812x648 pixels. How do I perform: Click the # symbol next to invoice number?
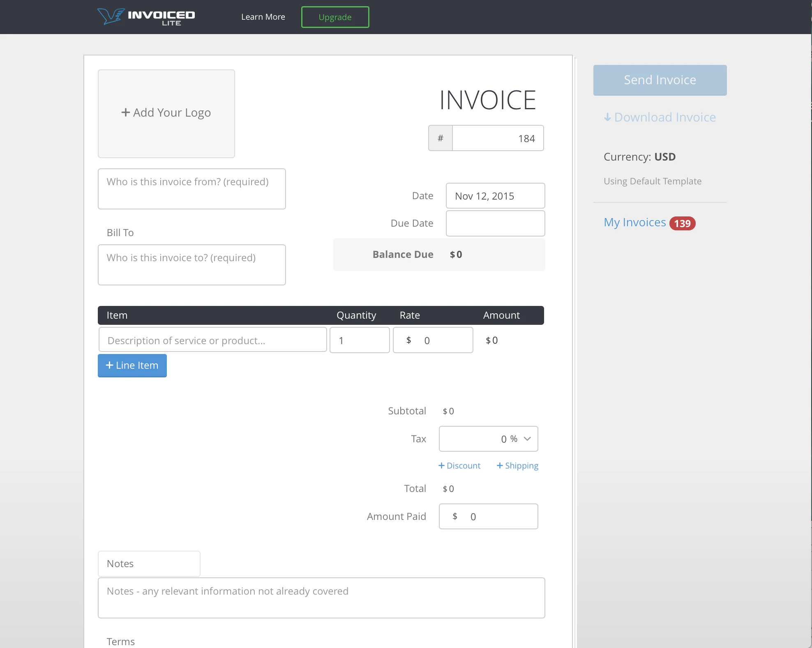coord(440,138)
